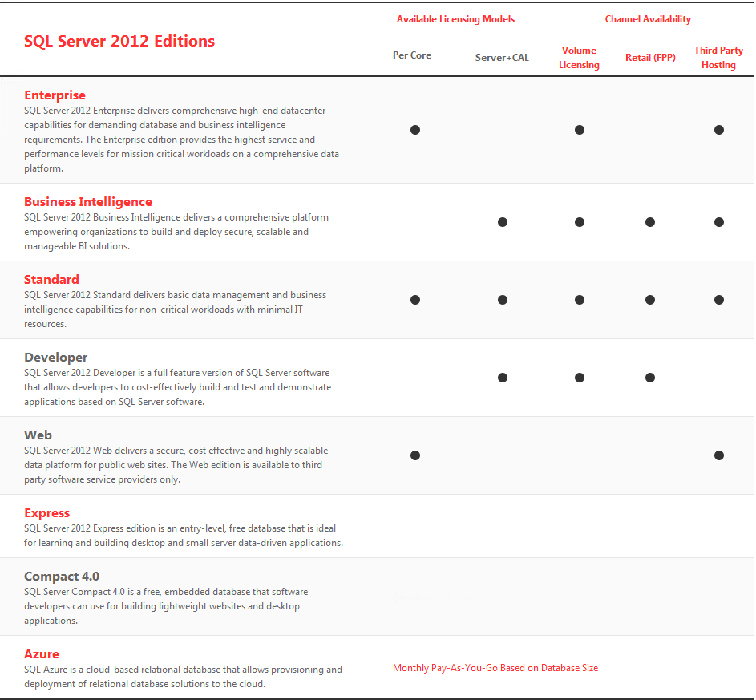The image size is (756, 700).
Task: Select the Channel Availability header
Action: (648, 19)
